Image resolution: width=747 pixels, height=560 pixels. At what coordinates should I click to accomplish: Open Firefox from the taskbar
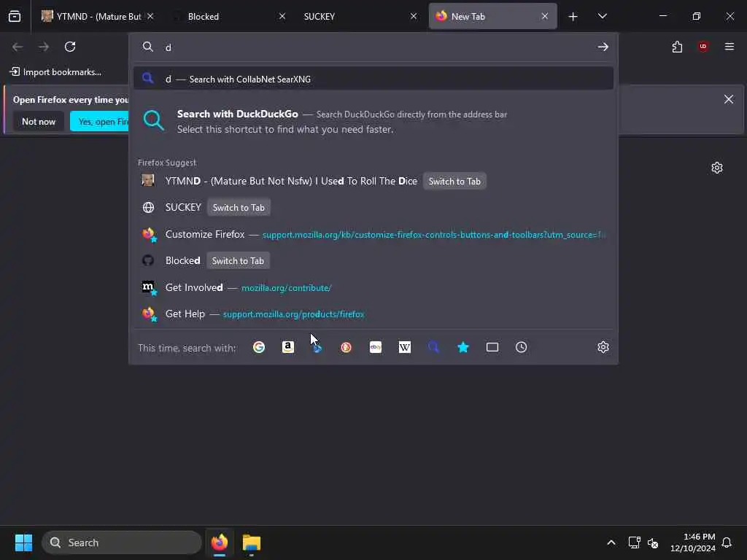220,542
